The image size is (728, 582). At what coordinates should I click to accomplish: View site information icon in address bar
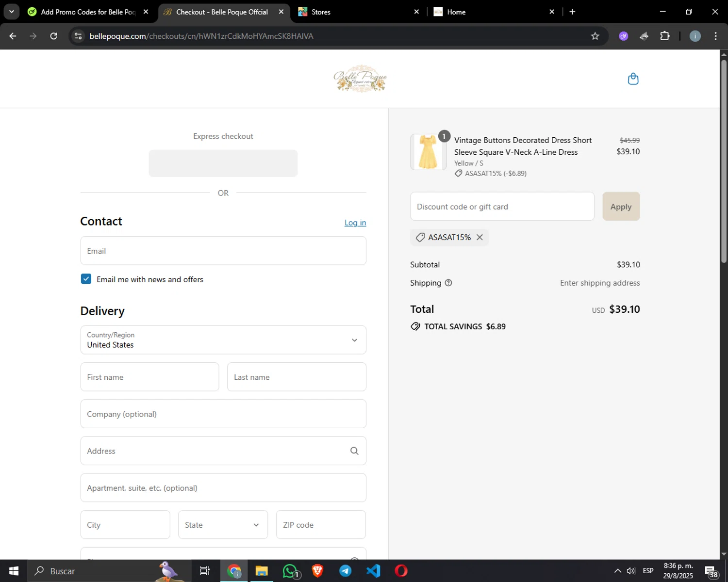tap(78, 36)
